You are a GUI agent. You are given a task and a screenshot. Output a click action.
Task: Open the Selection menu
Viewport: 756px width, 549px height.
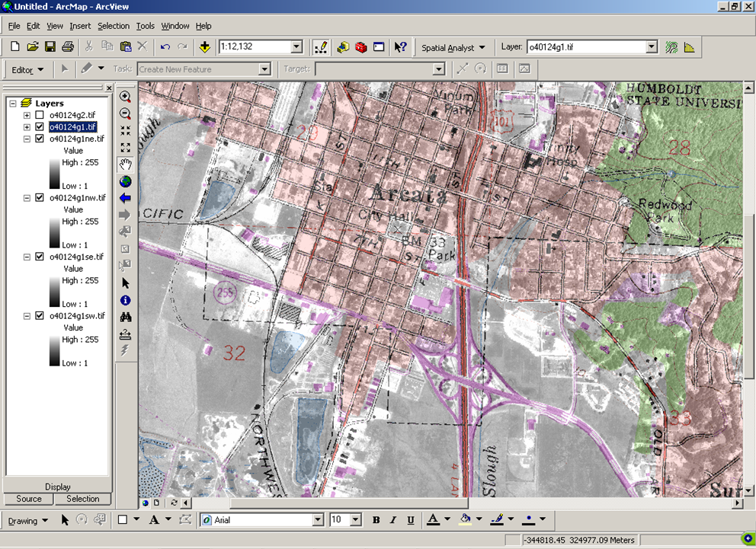pyautogui.click(x=114, y=26)
